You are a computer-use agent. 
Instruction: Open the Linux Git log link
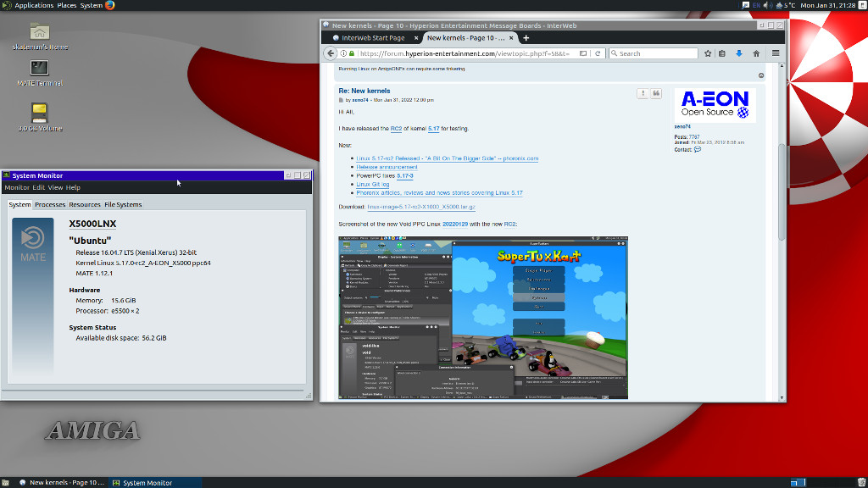(x=373, y=184)
